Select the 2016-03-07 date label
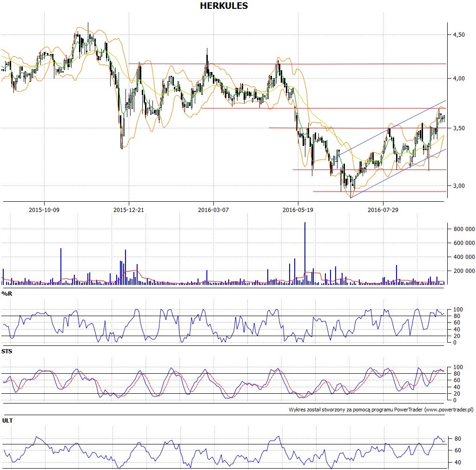 tap(213, 210)
